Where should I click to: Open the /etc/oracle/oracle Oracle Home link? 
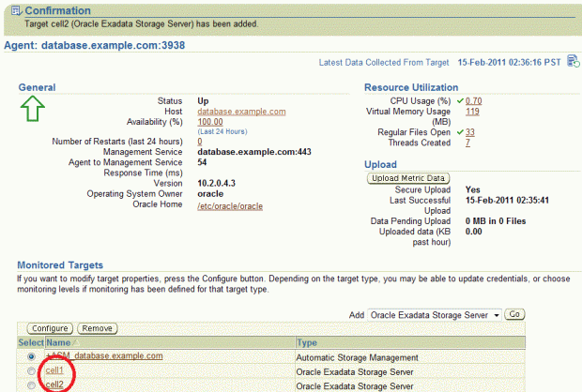click(236, 206)
